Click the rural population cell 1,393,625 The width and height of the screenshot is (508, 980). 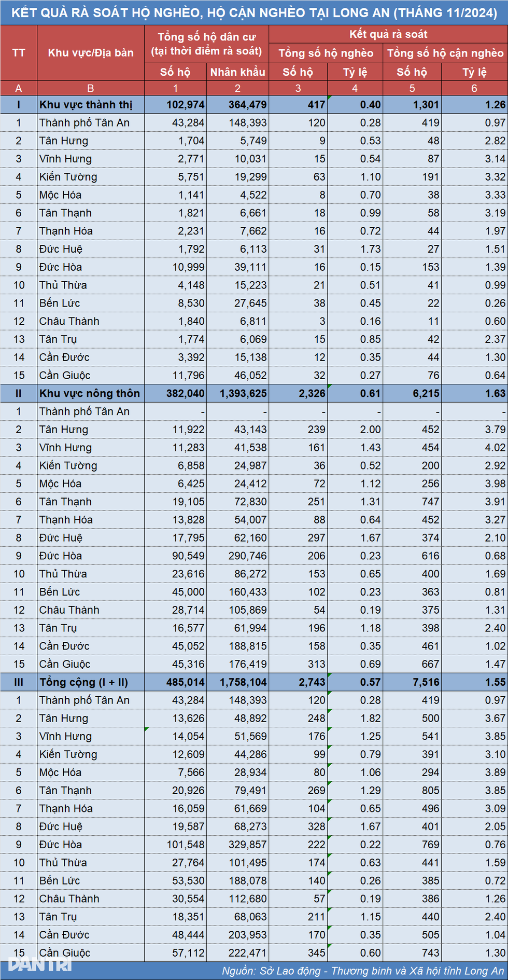click(243, 393)
